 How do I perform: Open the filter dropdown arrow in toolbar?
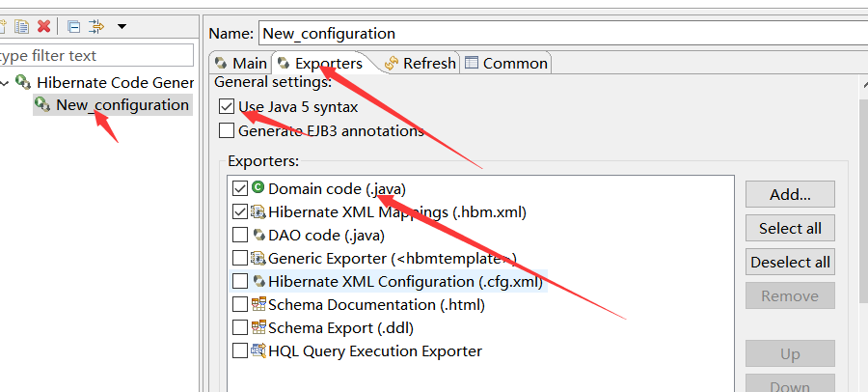[x=122, y=26]
